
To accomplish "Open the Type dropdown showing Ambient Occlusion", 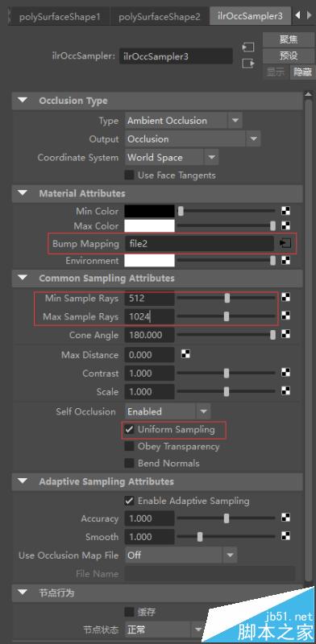I will point(184,121).
